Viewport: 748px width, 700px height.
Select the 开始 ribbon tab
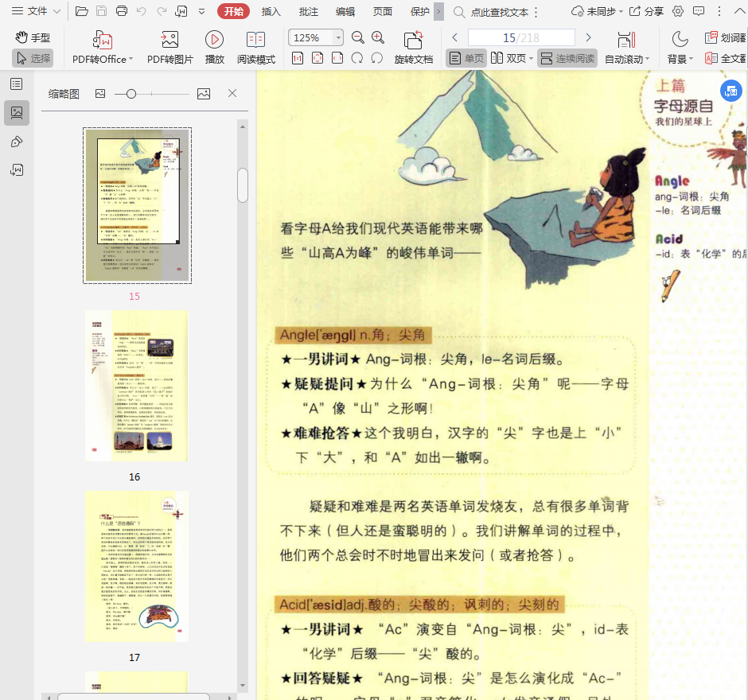coord(234,11)
